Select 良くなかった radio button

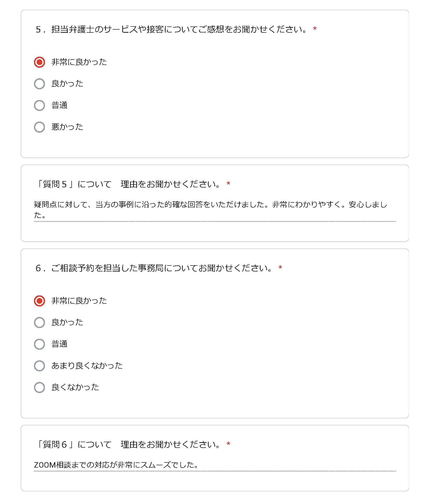pos(39,387)
